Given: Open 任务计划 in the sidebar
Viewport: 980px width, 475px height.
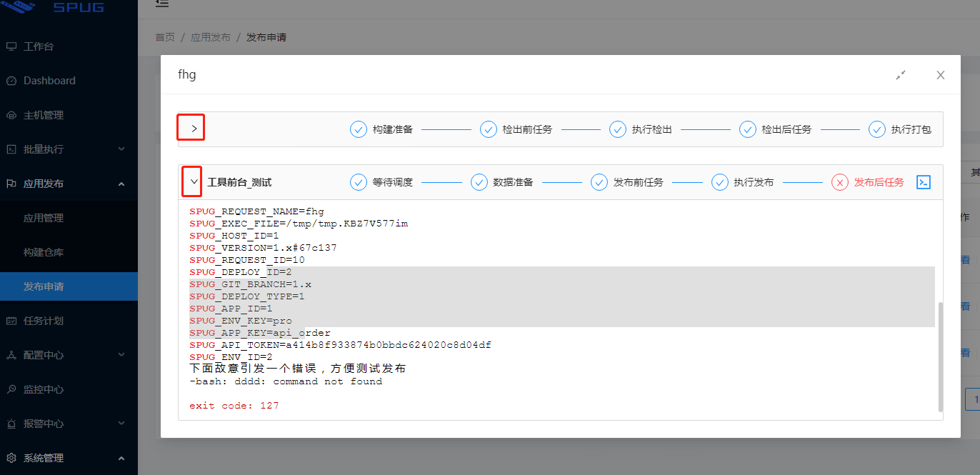Looking at the screenshot, I should tap(69, 321).
